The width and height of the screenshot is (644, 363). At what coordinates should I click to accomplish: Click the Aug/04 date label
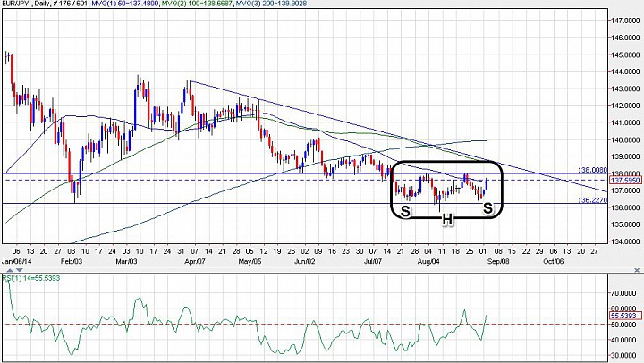point(428,261)
